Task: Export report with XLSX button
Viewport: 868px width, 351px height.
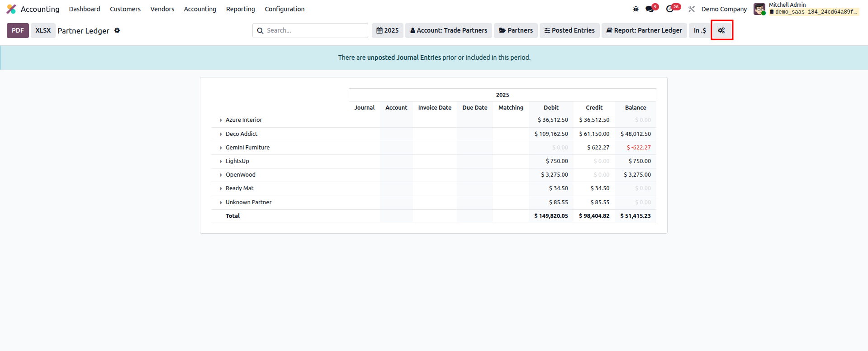Action: point(43,30)
